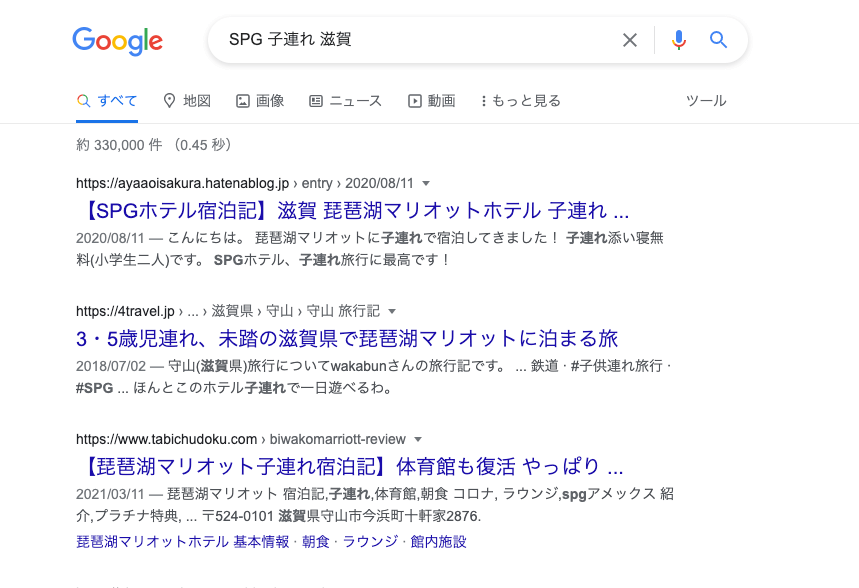This screenshot has height=588, width=859.
Task: Click the blue magnifier search button
Action: (718, 40)
